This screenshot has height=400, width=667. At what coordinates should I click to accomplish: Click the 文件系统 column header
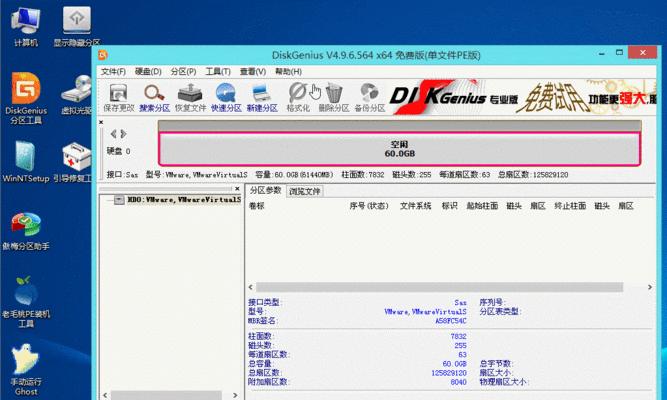pos(416,206)
